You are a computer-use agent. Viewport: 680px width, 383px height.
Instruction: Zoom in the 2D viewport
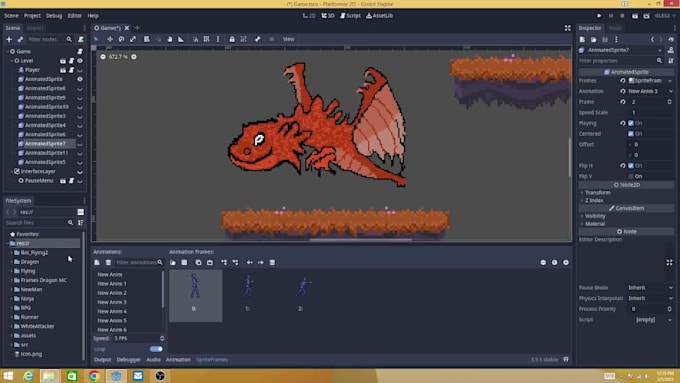(x=134, y=57)
